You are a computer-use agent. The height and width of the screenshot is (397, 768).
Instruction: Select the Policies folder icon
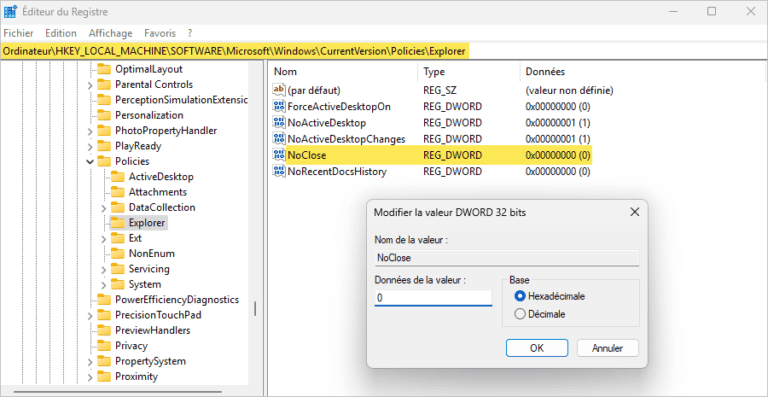(x=103, y=162)
